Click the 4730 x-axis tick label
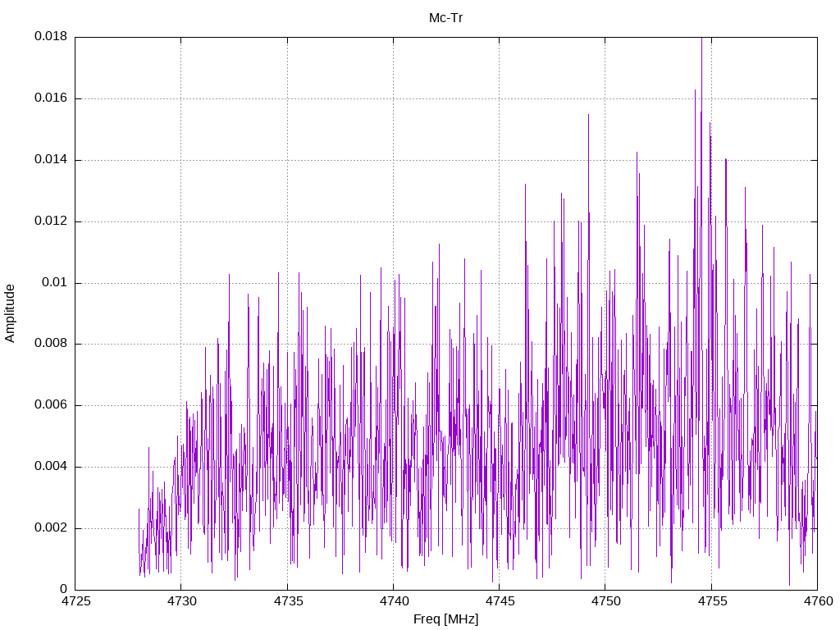 point(181,601)
